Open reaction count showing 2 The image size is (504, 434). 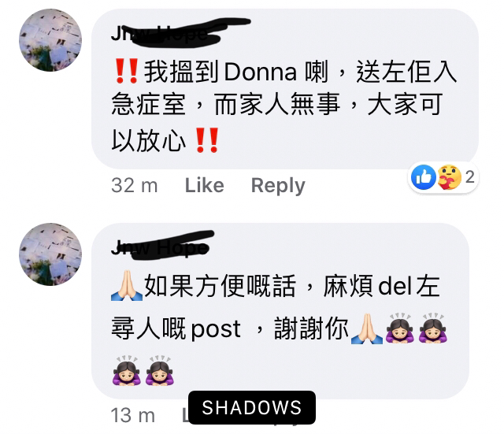pyautogui.click(x=469, y=177)
